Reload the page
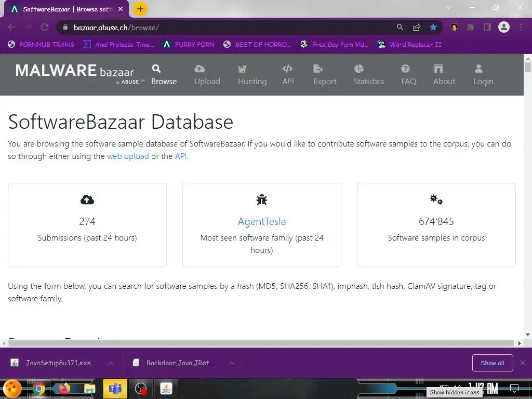This screenshot has width=532, height=399. pyautogui.click(x=45, y=27)
